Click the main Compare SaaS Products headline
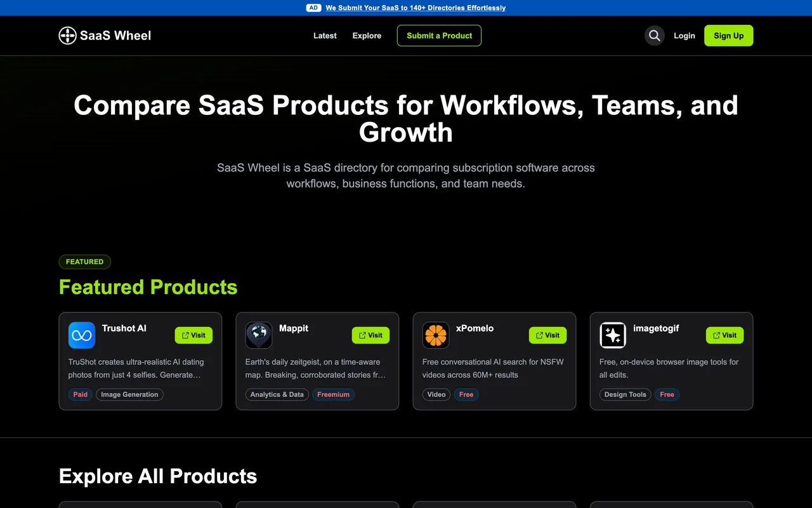The width and height of the screenshot is (812, 508). click(x=406, y=119)
